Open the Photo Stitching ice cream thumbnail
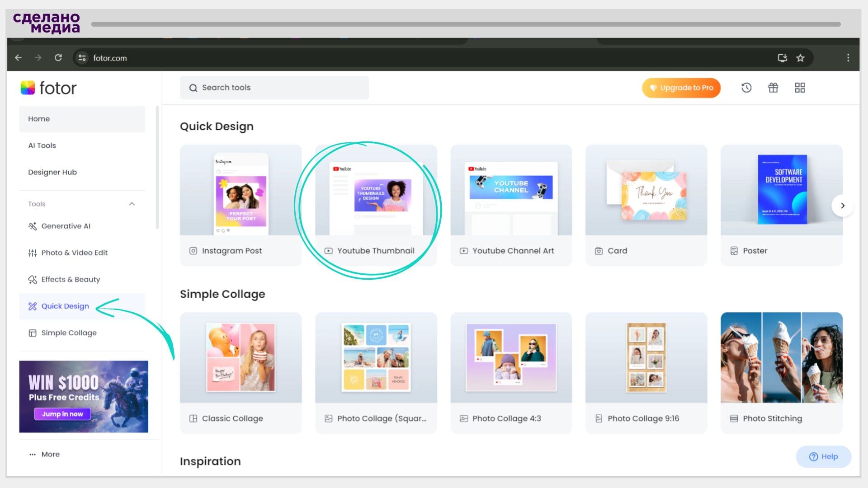Image resolution: width=868 pixels, height=488 pixels. click(782, 357)
